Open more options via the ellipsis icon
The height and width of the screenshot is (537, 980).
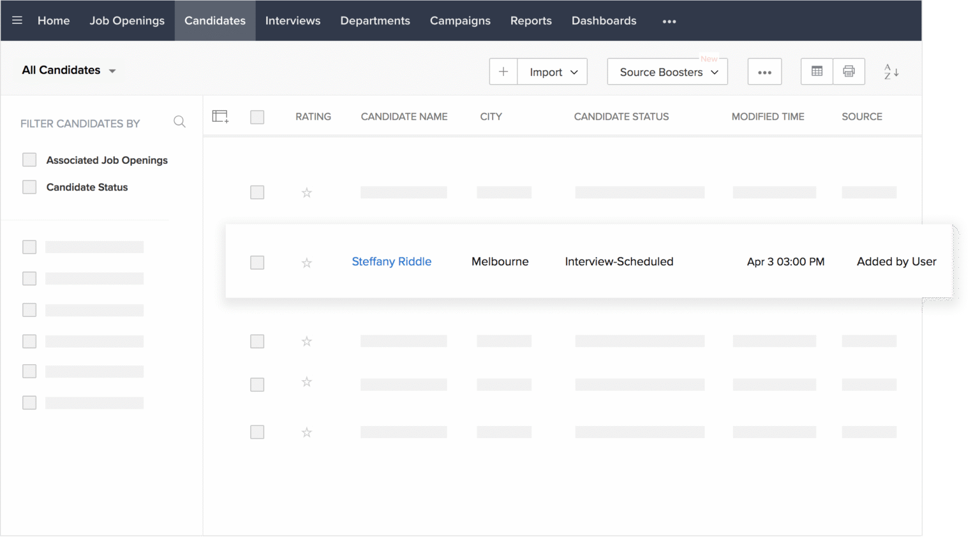pos(764,71)
